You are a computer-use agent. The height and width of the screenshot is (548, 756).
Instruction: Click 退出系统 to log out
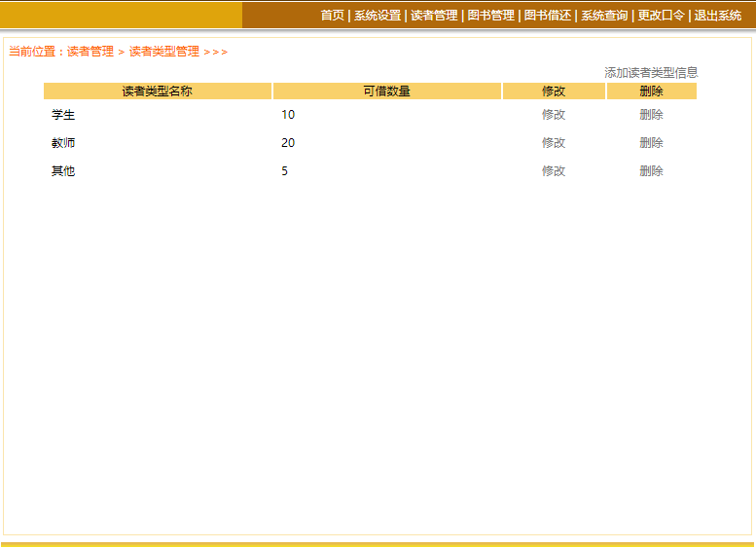[717, 16]
